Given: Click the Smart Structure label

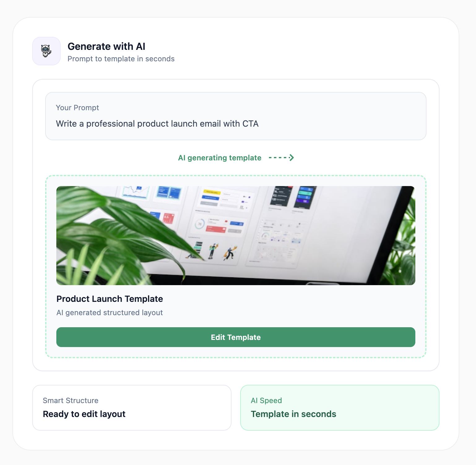Looking at the screenshot, I should point(71,401).
